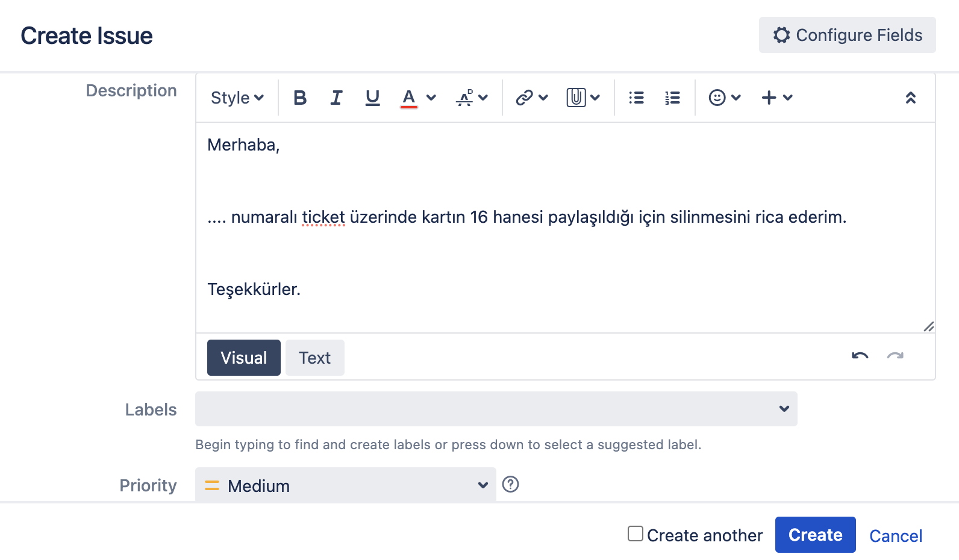This screenshot has width=959, height=560.
Task: Insert a numbered list
Action: point(672,98)
